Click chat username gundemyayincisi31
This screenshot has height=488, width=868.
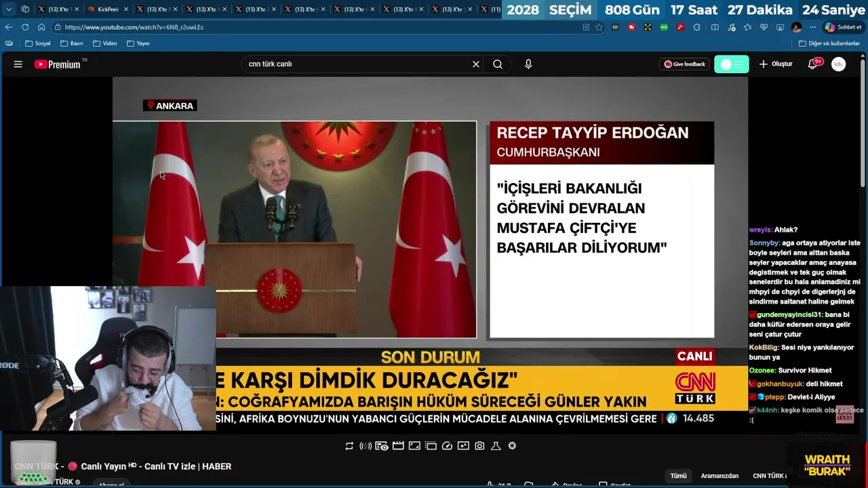pos(789,314)
